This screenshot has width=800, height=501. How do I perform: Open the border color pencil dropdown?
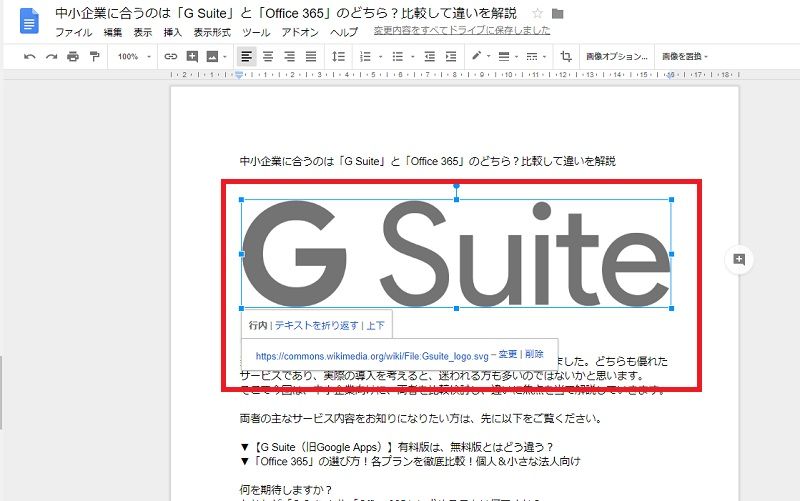pos(480,57)
